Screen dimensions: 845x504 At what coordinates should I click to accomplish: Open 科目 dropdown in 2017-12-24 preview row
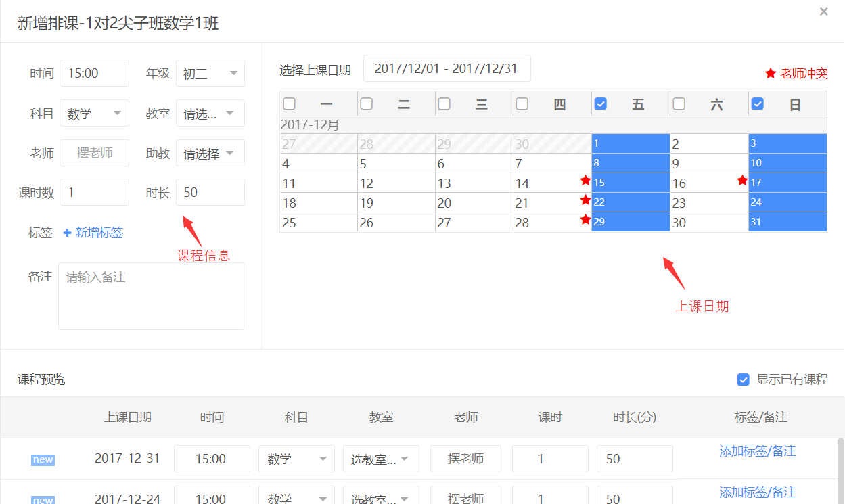[x=296, y=495]
